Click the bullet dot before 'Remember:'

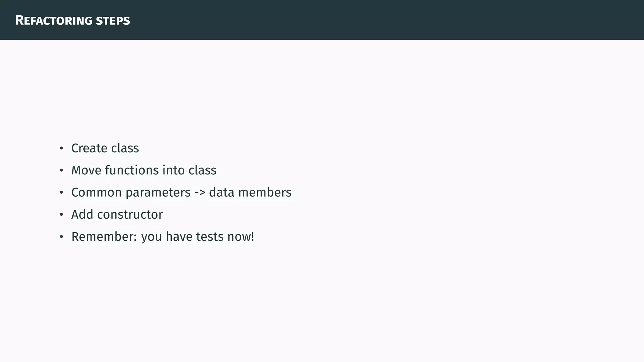coord(62,237)
